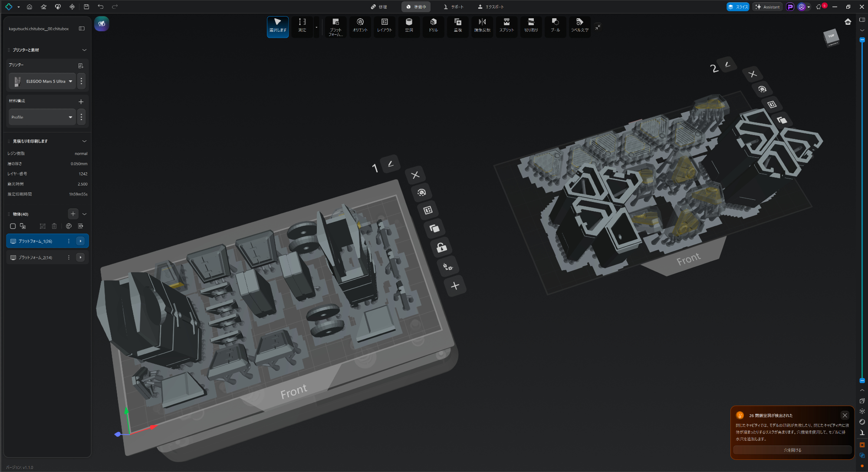Screen dimensions: 868x472
Task: Collapse the プリンターと素材 section
Action: pyautogui.click(x=84, y=50)
